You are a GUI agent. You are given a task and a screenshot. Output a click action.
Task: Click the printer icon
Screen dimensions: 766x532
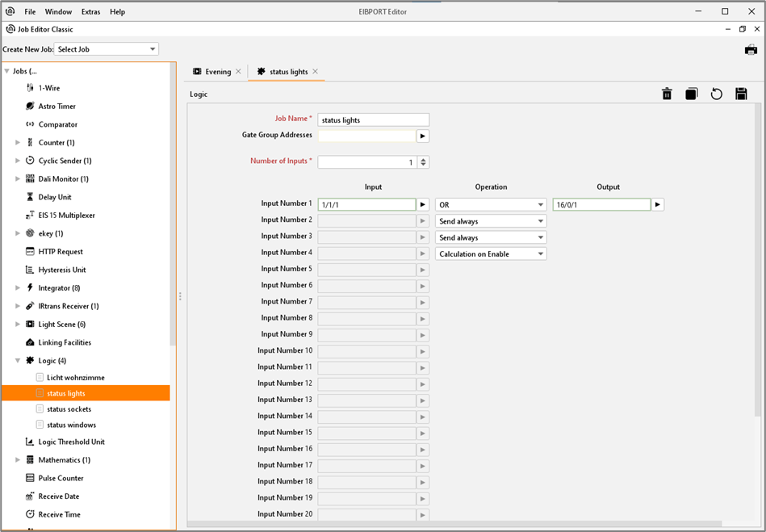(x=751, y=50)
